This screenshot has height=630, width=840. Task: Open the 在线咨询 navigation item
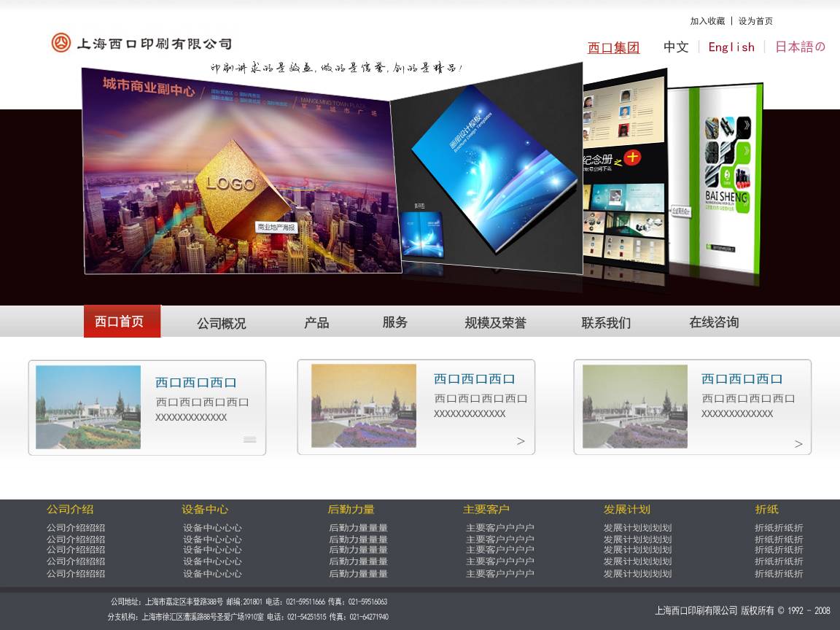(x=714, y=322)
